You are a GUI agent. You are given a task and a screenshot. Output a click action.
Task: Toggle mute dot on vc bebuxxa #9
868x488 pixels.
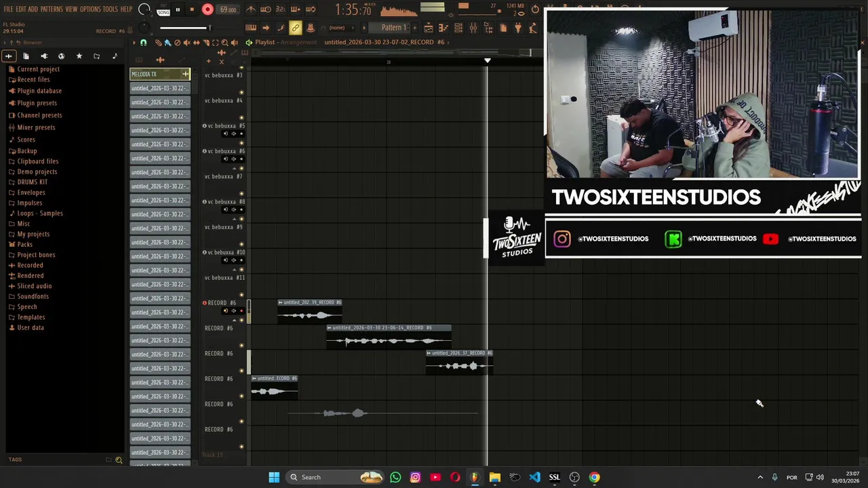tap(241, 244)
